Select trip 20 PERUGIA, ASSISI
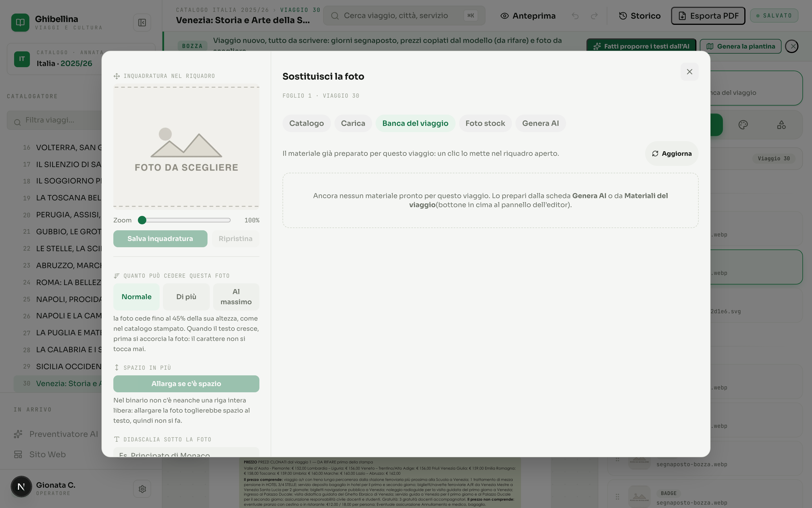Viewport: 812px width, 508px height. pos(58,215)
